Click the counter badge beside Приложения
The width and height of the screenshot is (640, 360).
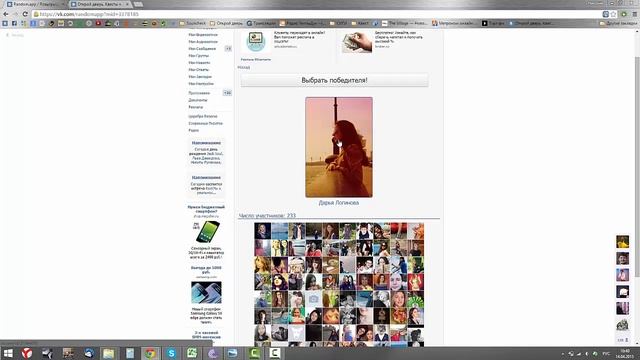(x=227, y=93)
